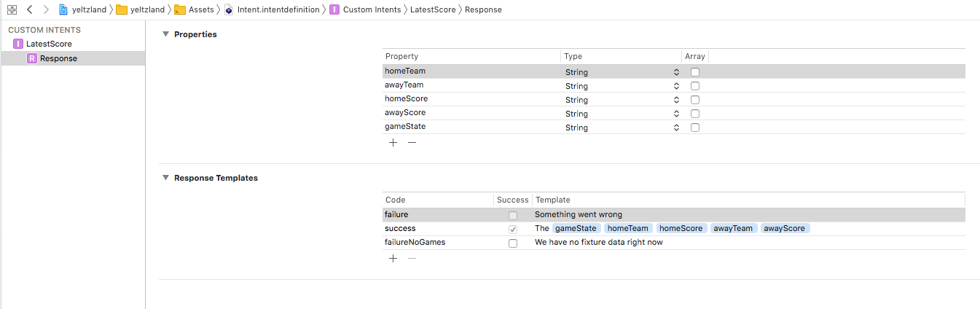The width and height of the screenshot is (980, 309).
Task: Click the yeltzland project file icon
Action: 63,9
